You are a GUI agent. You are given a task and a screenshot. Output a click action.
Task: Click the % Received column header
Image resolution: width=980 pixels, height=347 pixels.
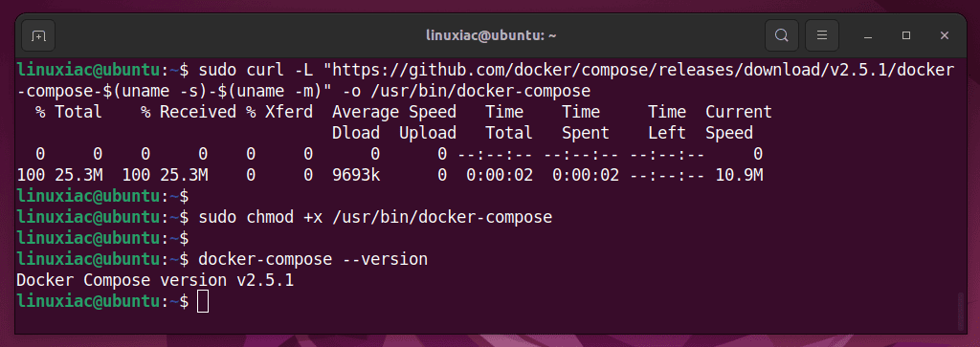[189, 113]
